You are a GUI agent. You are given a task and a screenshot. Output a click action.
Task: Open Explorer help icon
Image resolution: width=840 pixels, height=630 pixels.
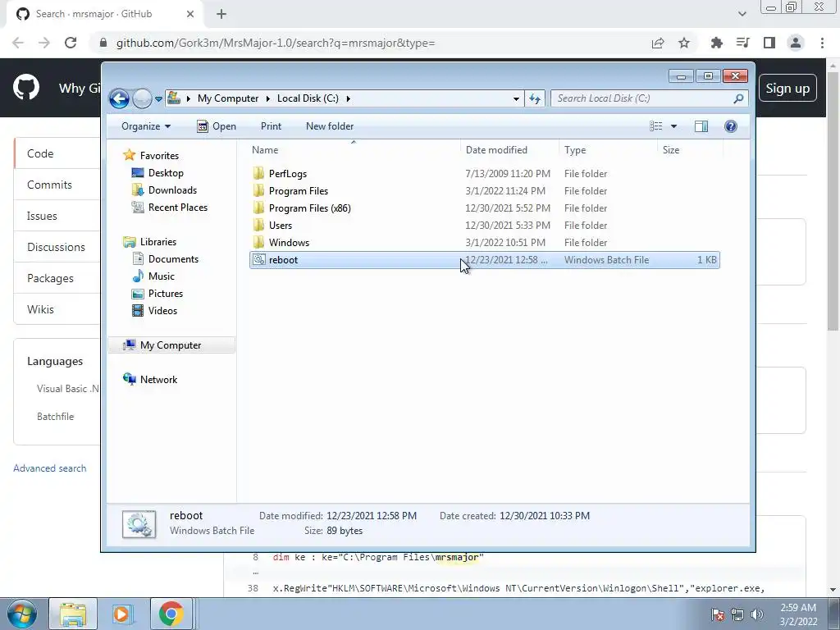coord(731,126)
